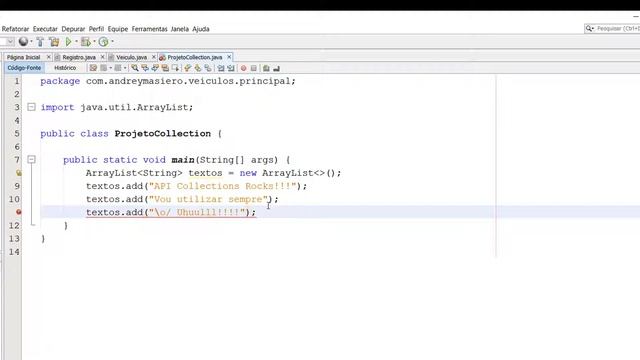Image resolution: width=640 pixels, height=360 pixels.
Task: Click the Clean and Build Project icon
Action: point(54,42)
